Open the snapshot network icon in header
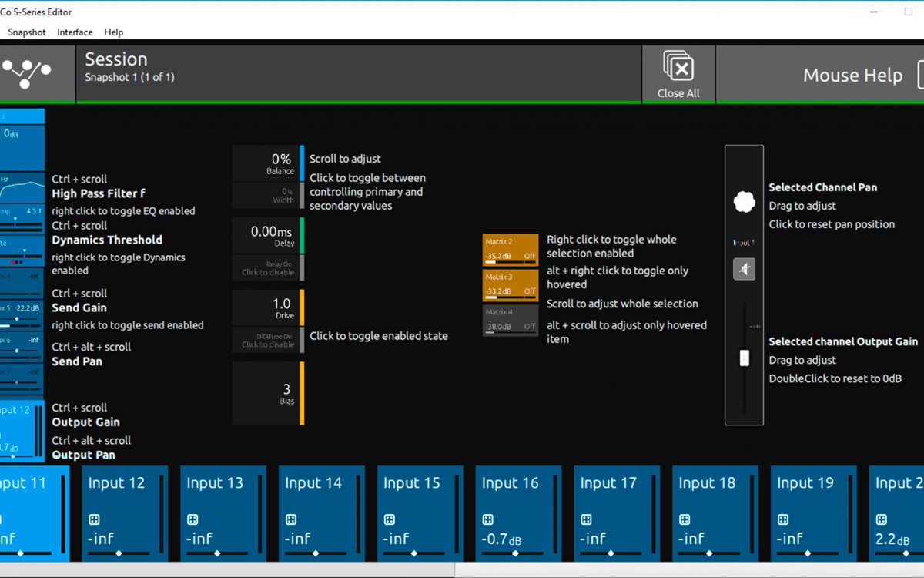This screenshot has width=924, height=578. [27, 74]
